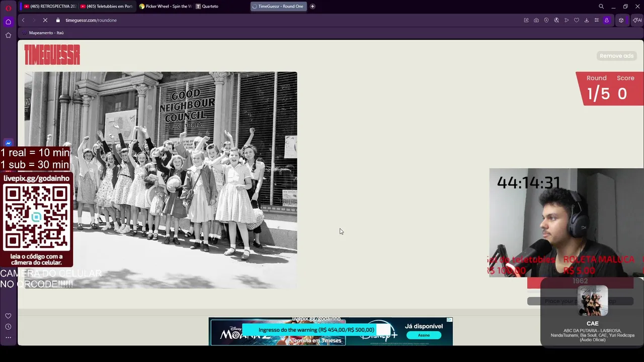The width and height of the screenshot is (644, 362).
Task: Open sidebar bookmarks star icon
Action: pos(8,35)
